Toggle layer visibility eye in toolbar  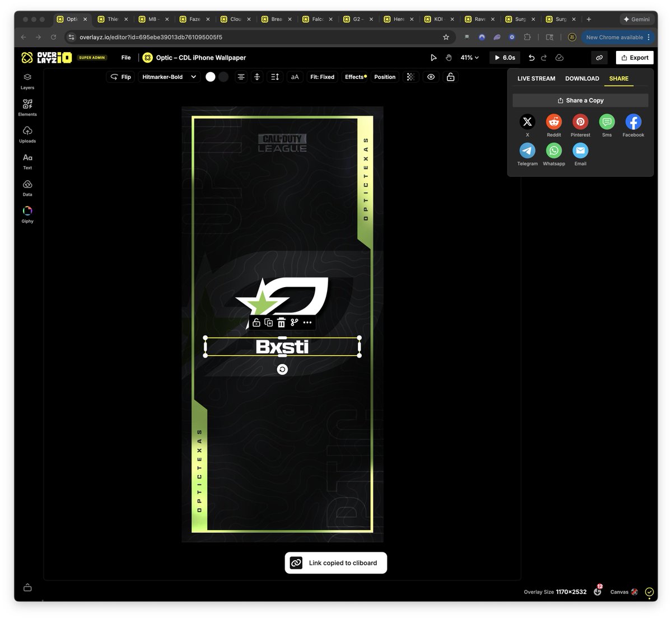(x=431, y=77)
